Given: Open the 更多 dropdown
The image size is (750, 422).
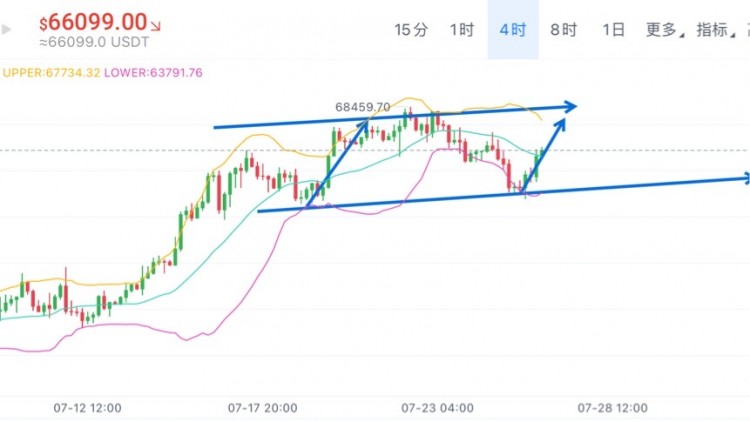Looking at the screenshot, I should [665, 30].
